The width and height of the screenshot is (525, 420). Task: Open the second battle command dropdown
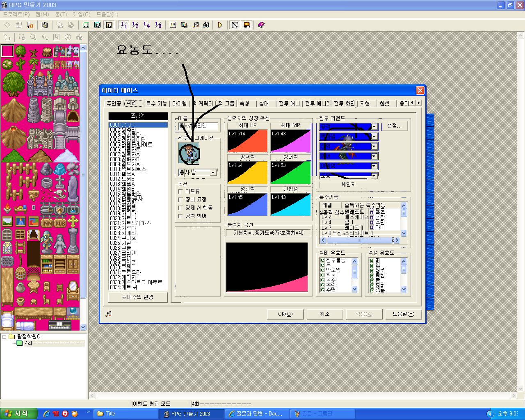click(374, 137)
